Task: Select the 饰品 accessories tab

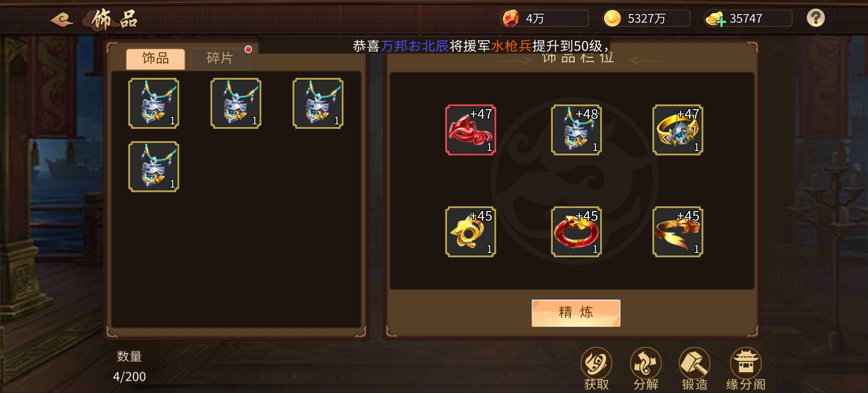Action: pyautogui.click(x=156, y=58)
